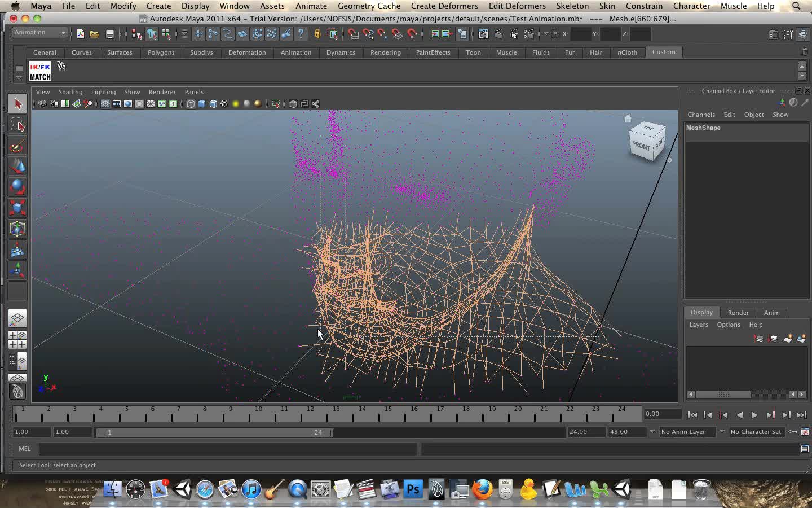Open a new scene with the New Scene icon
Image resolution: width=812 pixels, height=508 pixels.
click(80, 34)
